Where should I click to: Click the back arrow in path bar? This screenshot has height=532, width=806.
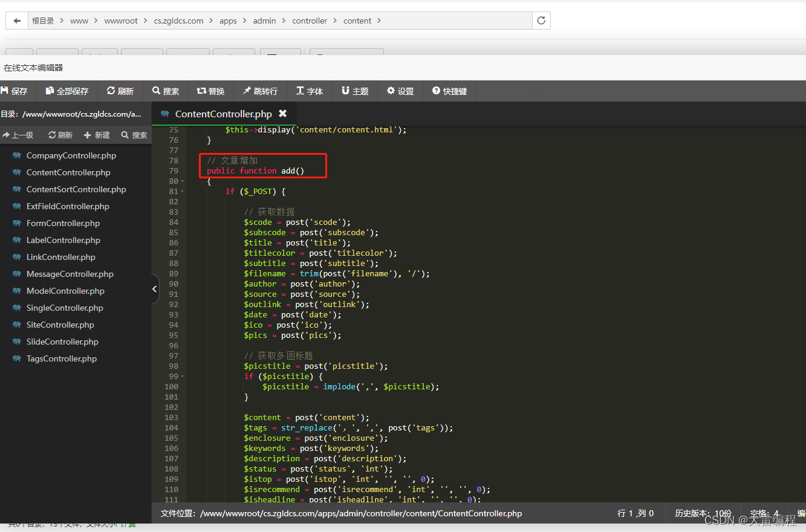coord(17,21)
